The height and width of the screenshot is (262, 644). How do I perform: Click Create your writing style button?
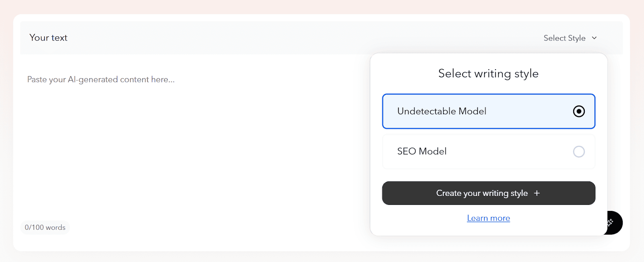489,193
